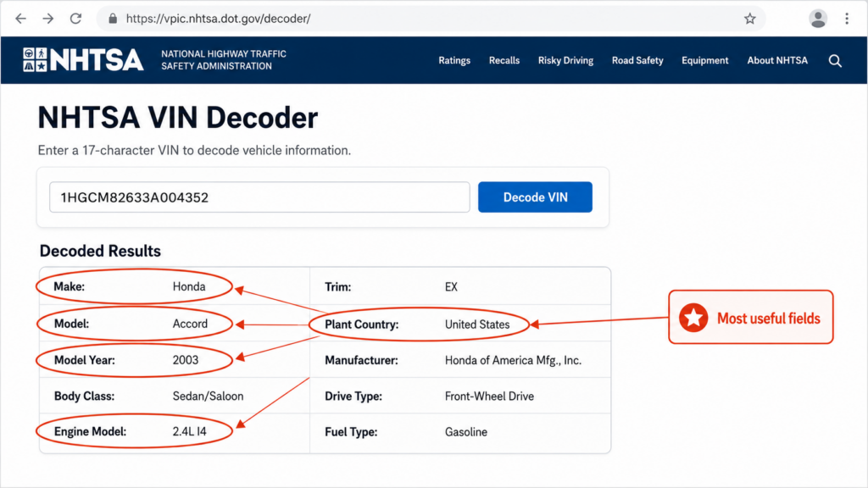Open the Ratings nav menu

[454, 61]
